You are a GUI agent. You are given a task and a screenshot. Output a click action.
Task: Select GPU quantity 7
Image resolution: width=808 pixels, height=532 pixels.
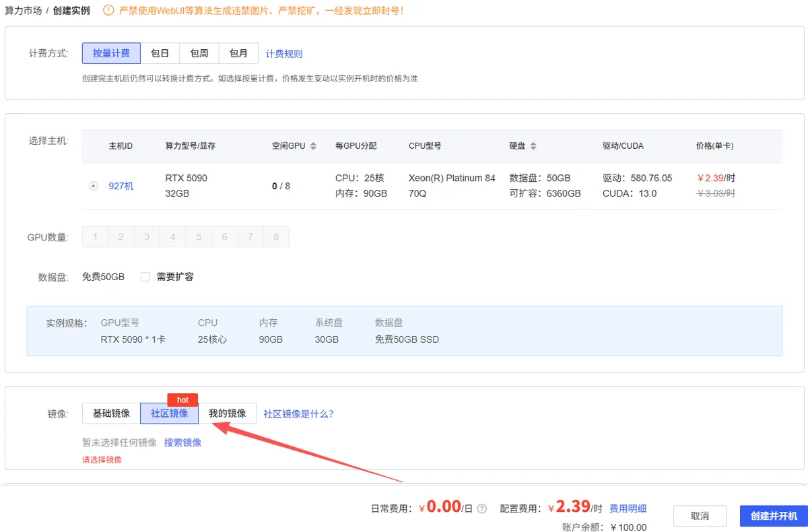tap(250, 237)
